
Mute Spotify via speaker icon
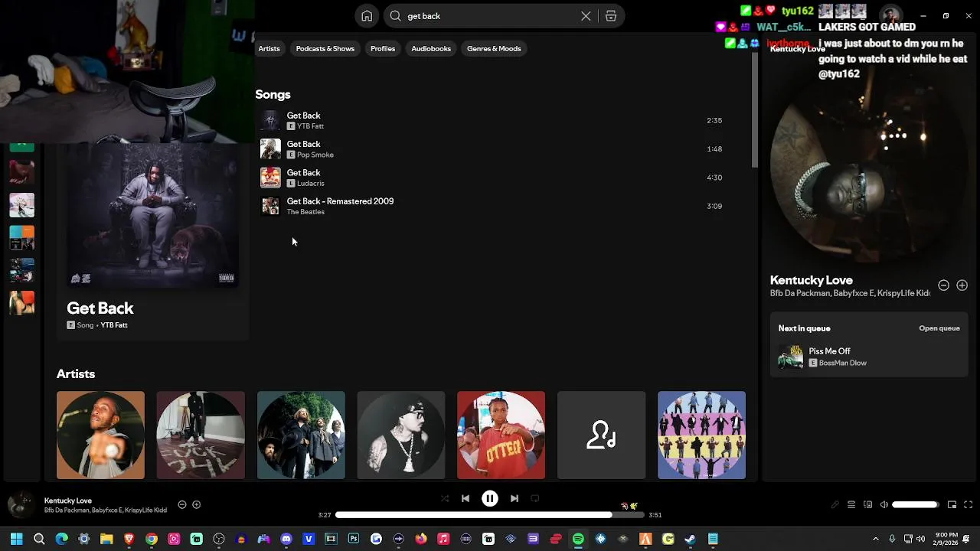pyautogui.click(x=884, y=504)
